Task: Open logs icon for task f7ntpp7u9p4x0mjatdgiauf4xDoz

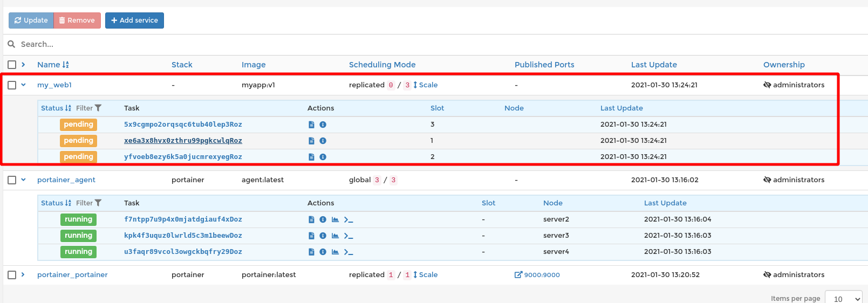Action: click(311, 219)
